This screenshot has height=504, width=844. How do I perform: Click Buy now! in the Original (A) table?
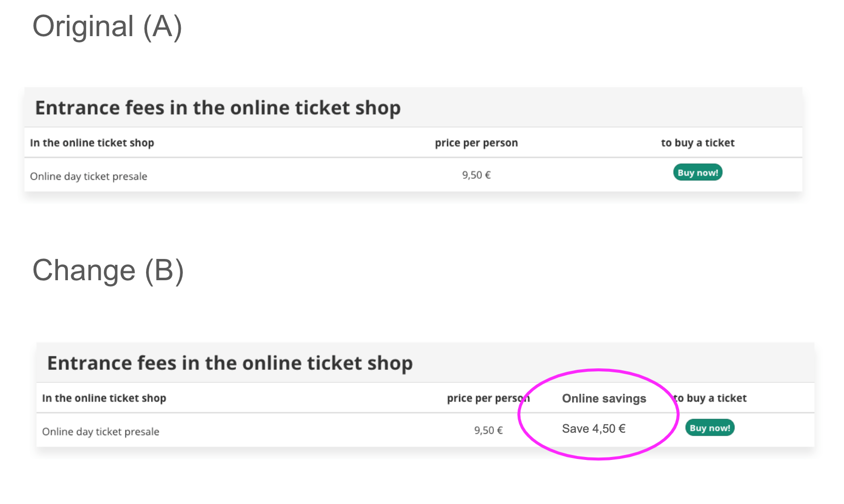pyautogui.click(x=697, y=173)
